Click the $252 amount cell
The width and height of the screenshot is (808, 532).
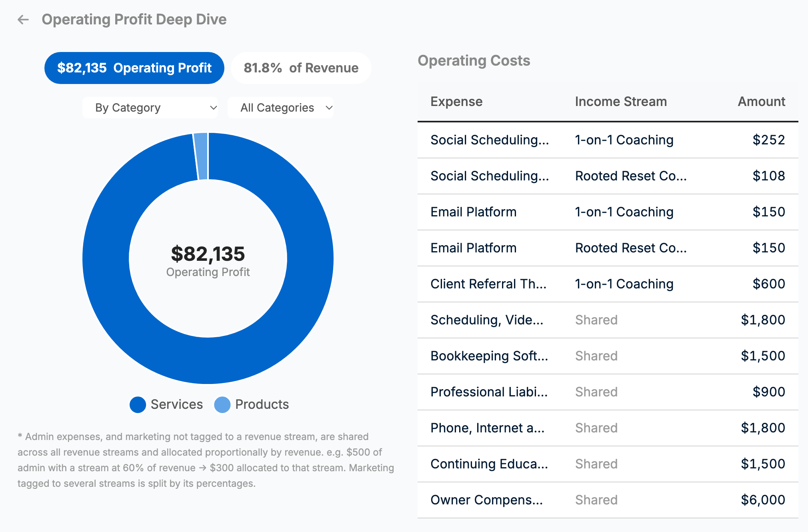coord(769,140)
